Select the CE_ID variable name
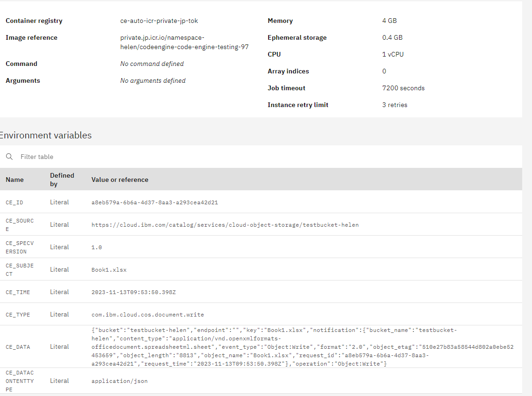This screenshot has width=532, height=396. point(14,202)
